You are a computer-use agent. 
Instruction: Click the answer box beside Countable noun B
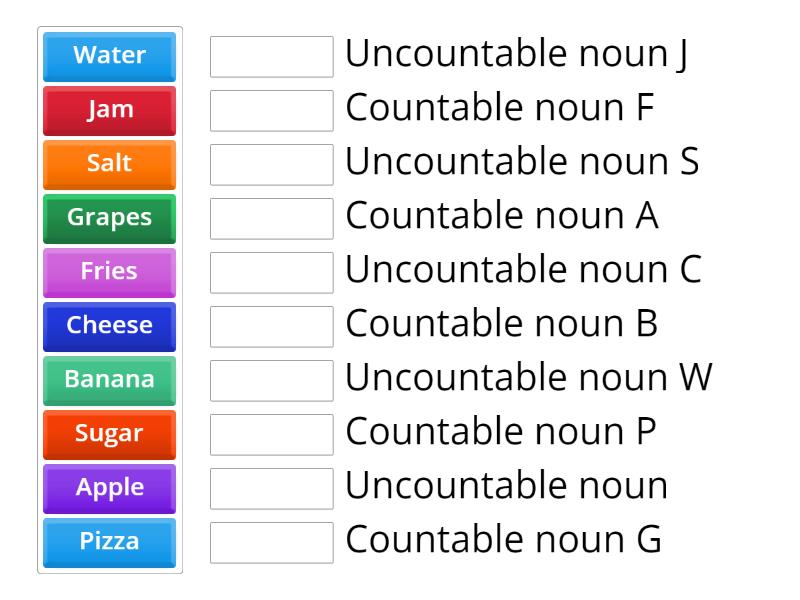pyautogui.click(x=272, y=327)
